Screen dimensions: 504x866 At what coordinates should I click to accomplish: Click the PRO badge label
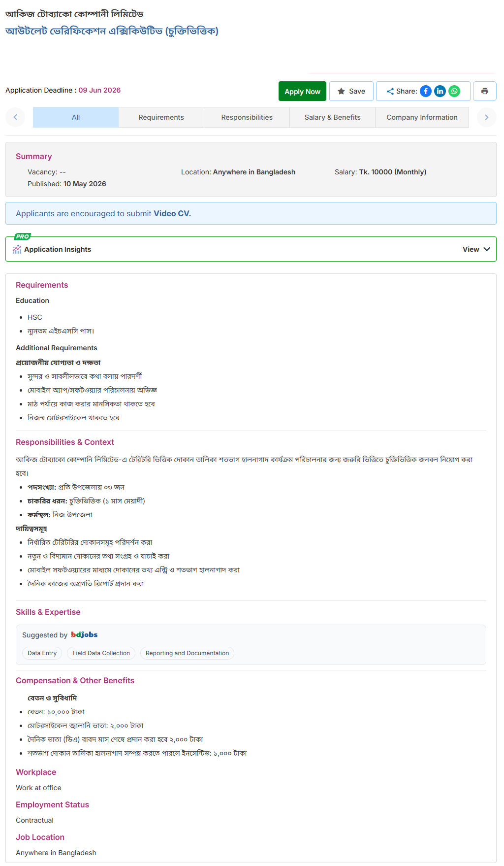(x=23, y=236)
